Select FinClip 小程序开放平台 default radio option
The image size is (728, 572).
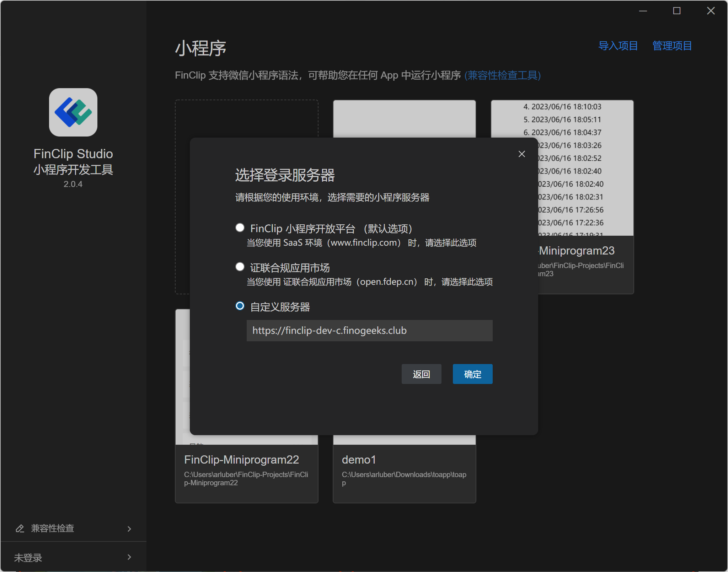(240, 228)
